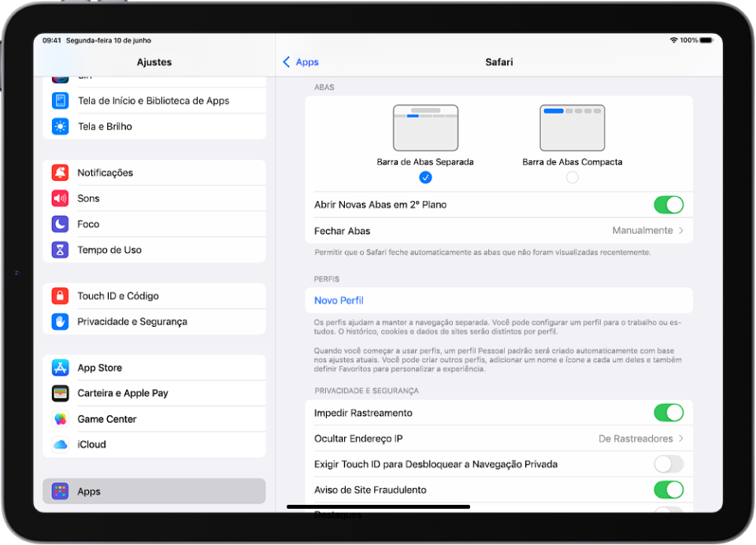Open Game Center settings
This screenshot has width=756, height=545.
[x=154, y=419]
